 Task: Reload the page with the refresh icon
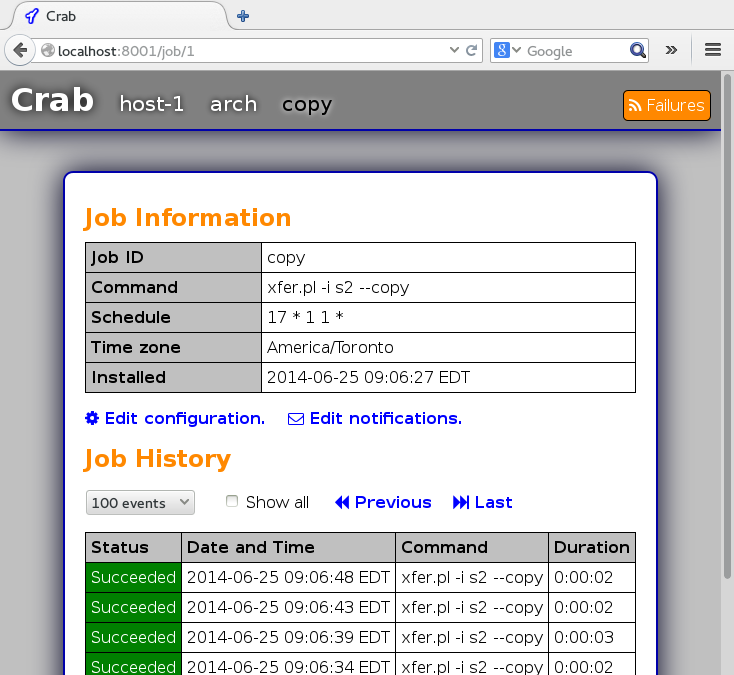pos(471,50)
